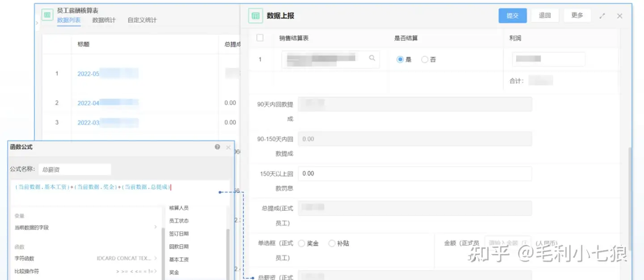Click the search icon in 销售结算表 field
The height and width of the screenshot is (280, 644).
372,58
